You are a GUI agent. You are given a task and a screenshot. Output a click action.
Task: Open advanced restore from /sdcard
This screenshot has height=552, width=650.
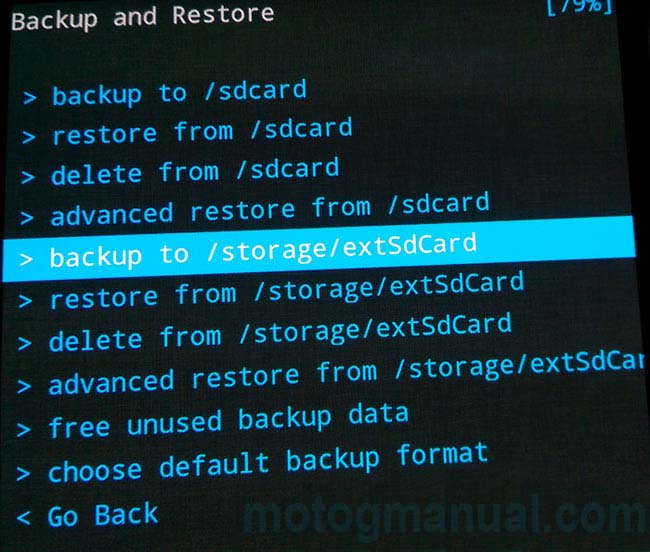point(270,210)
